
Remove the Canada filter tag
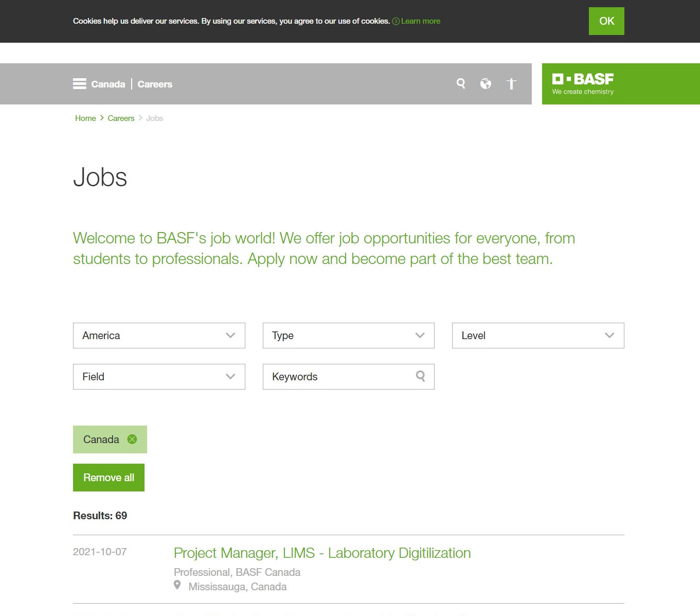pos(132,439)
